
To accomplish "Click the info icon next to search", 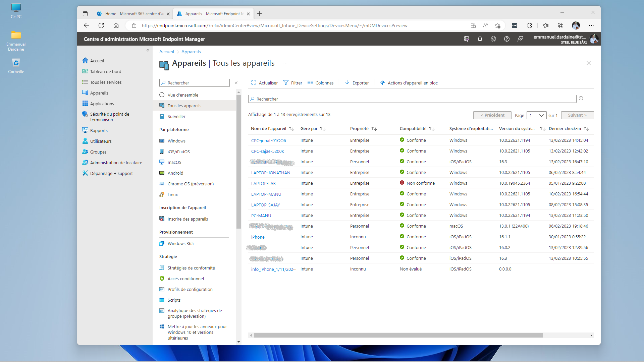I will (x=581, y=99).
